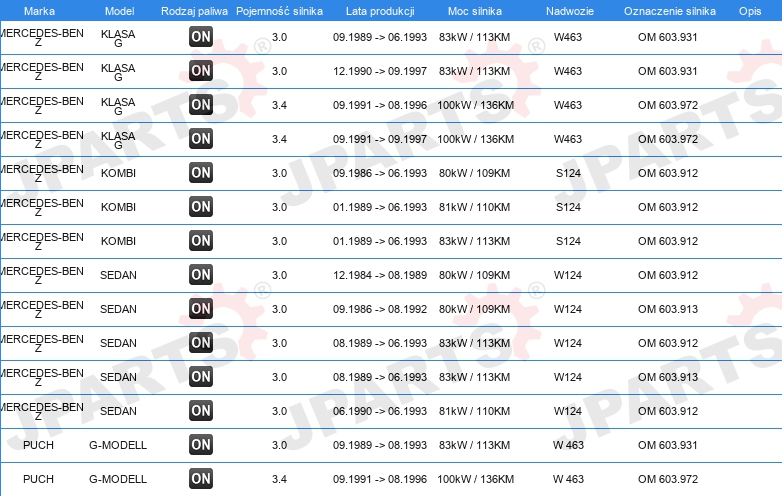Select OM 603.913 in the 09.1986 sedan row
This screenshot has height=496, width=782.
click(668, 309)
